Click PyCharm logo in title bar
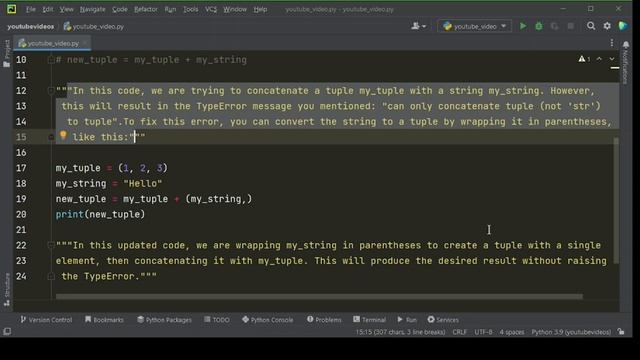 (11, 9)
